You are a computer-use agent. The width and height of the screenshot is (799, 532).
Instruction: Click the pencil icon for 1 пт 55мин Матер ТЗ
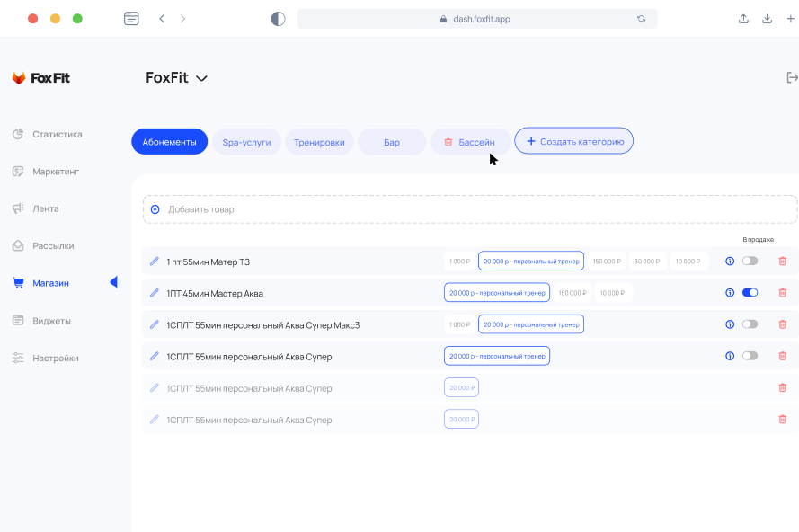coord(155,262)
